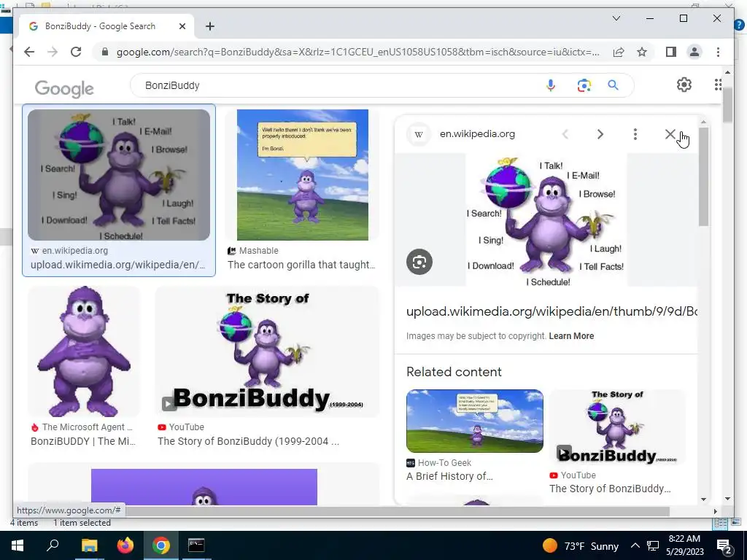The image size is (747, 560).
Task: Click the padlock site info icon
Action: click(105, 52)
